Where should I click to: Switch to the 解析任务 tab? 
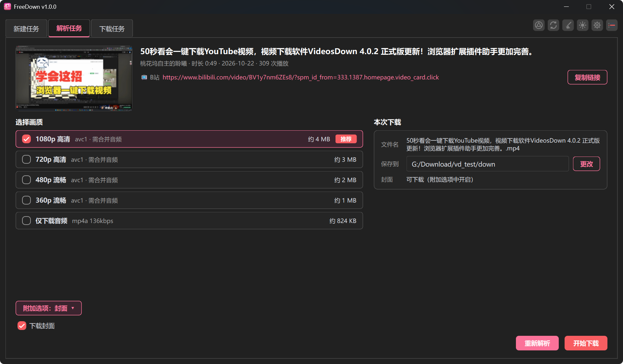click(x=69, y=29)
